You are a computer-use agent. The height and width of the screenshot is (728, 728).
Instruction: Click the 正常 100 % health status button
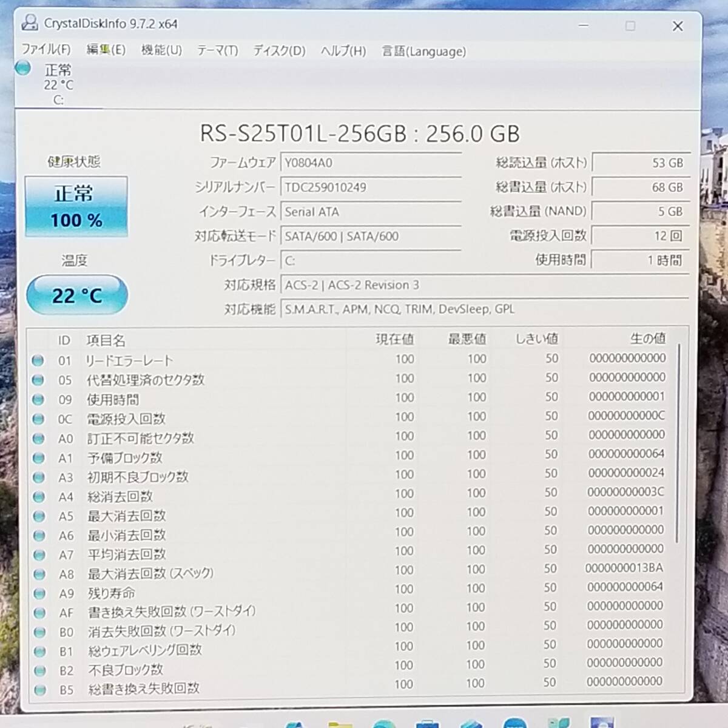(76, 206)
